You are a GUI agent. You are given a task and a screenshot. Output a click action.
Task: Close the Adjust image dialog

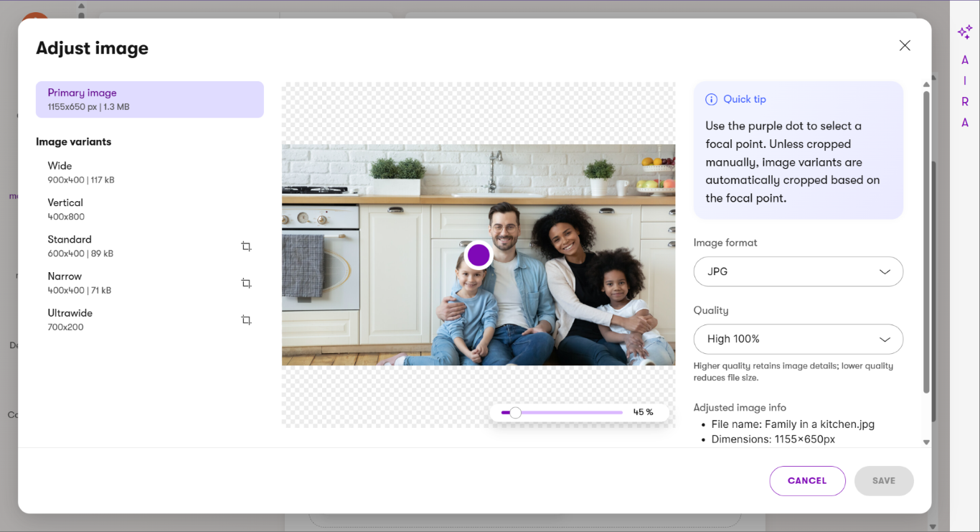point(905,45)
